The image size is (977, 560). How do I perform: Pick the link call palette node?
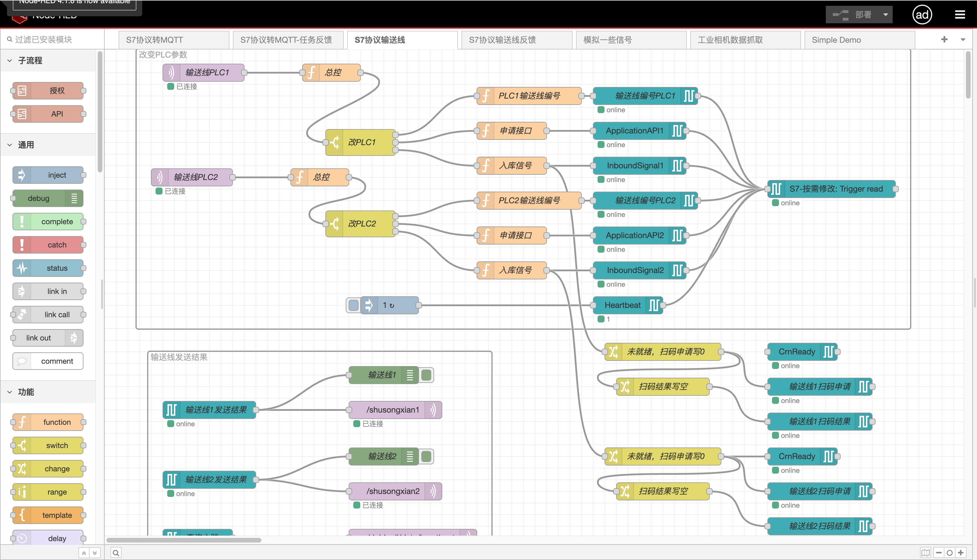click(48, 315)
